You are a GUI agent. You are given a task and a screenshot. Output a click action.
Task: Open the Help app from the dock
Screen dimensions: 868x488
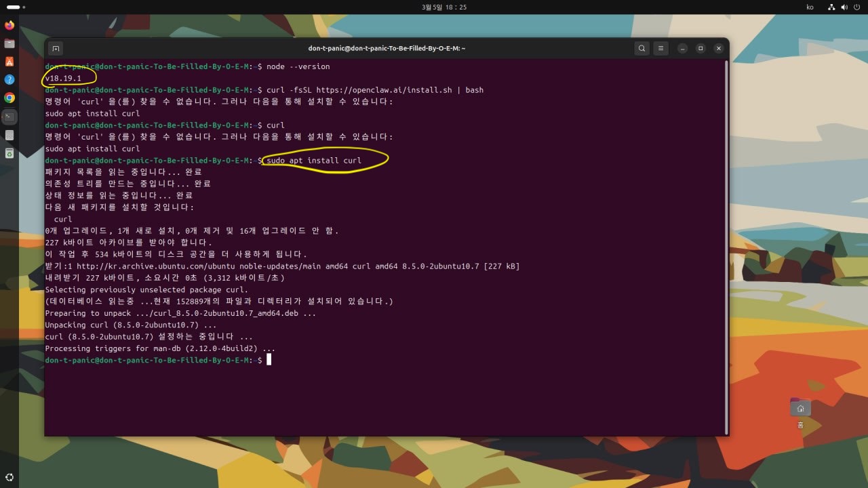tap(9, 78)
